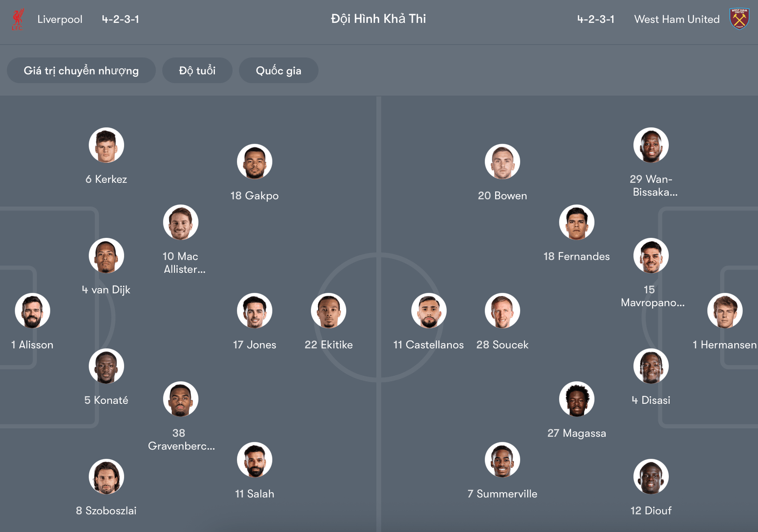The width and height of the screenshot is (758, 532).
Task: Select the Liverpool team name header
Action: (x=60, y=19)
